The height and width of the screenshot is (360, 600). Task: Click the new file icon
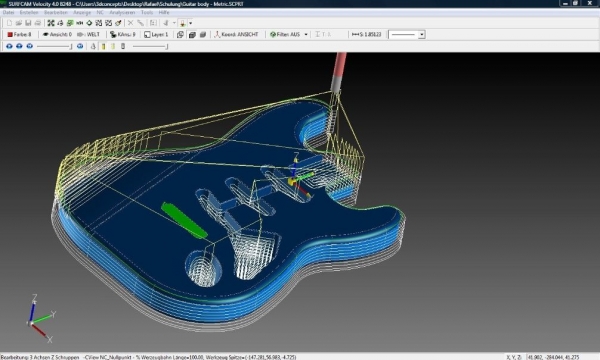[9, 23]
